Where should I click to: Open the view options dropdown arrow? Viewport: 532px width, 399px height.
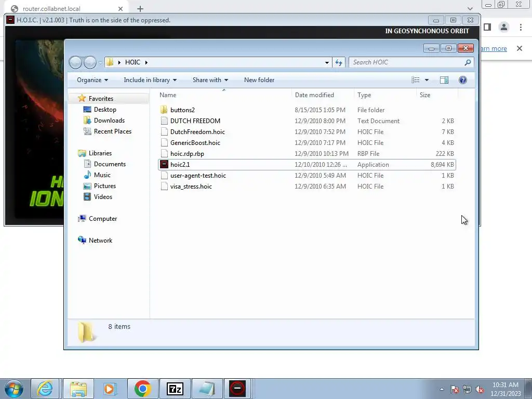(427, 80)
